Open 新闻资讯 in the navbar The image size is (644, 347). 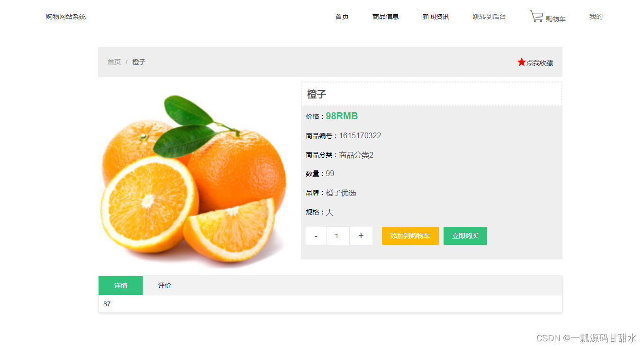click(436, 17)
